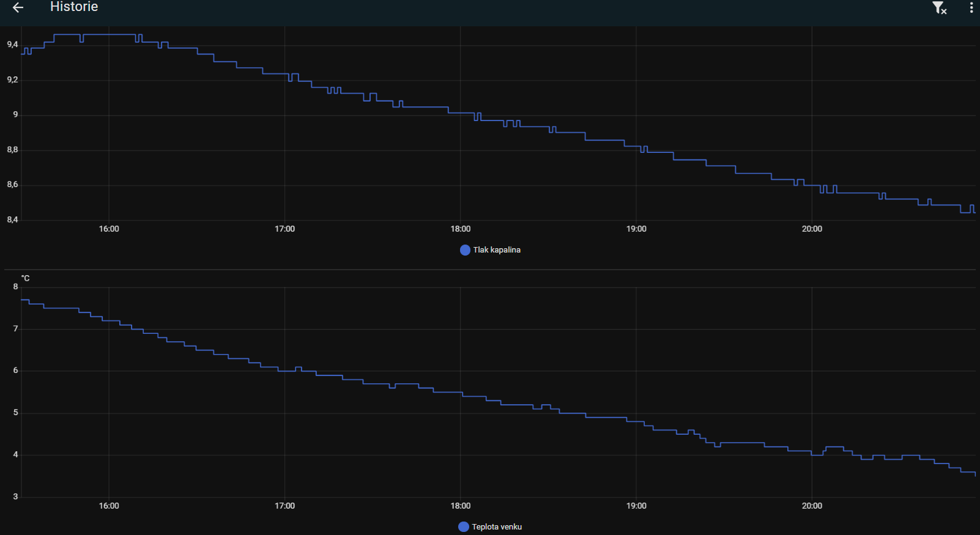This screenshot has width=980, height=535.
Task: Click the 9,4 pressure axis value
Action: 12,45
